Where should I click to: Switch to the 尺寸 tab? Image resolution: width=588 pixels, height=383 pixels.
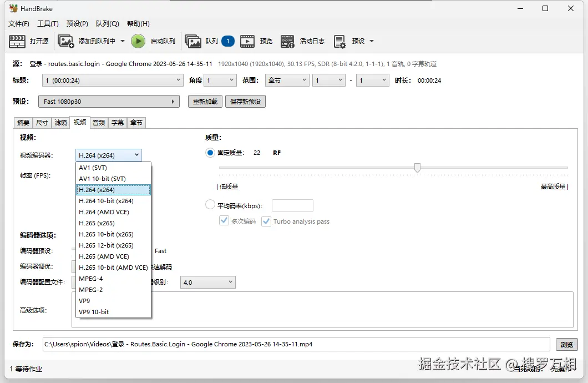tap(42, 123)
